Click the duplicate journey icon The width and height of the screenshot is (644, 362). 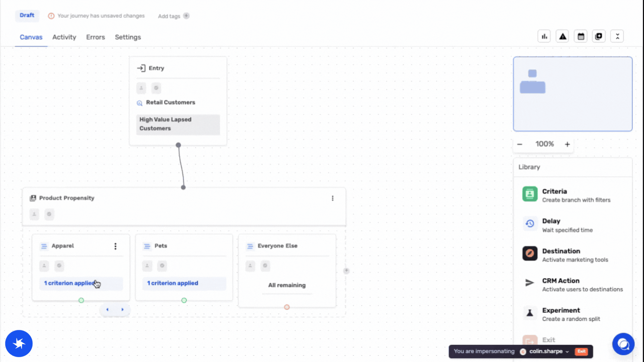coord(599,36)
